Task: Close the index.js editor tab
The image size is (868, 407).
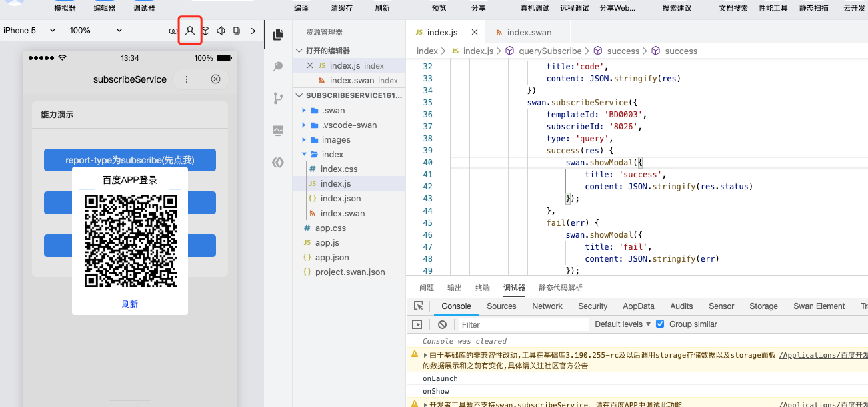Action: [474, 32]
